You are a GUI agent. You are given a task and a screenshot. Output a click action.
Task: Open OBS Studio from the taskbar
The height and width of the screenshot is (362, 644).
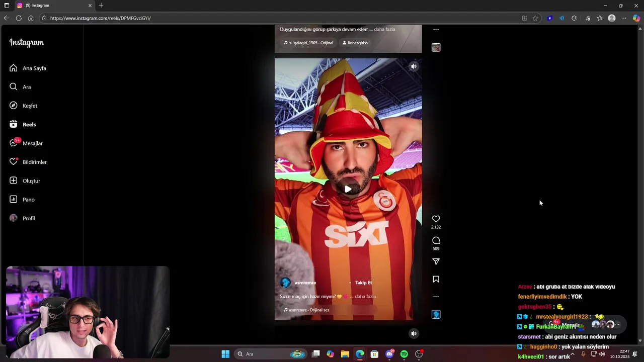(x=419, y=354)
